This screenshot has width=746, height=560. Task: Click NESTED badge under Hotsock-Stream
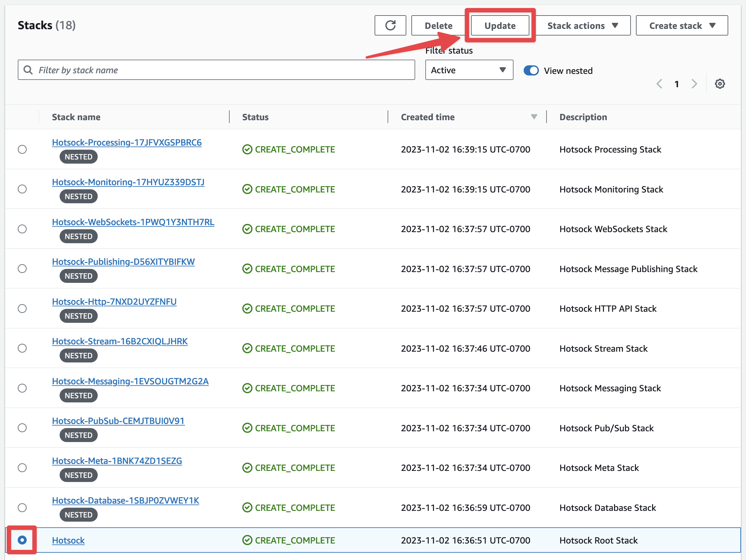click(79, 356)
